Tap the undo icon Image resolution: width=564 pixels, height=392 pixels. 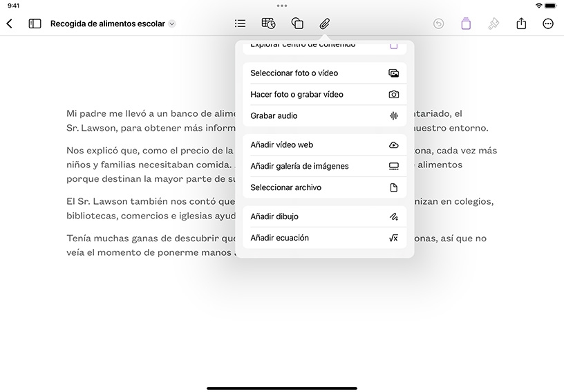point(438,24)
